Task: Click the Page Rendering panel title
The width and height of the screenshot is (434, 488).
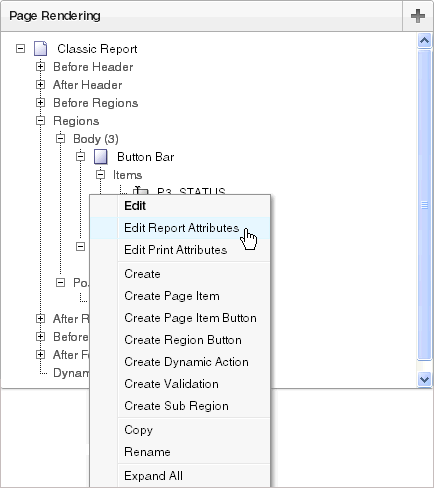Action: [55, 16]
